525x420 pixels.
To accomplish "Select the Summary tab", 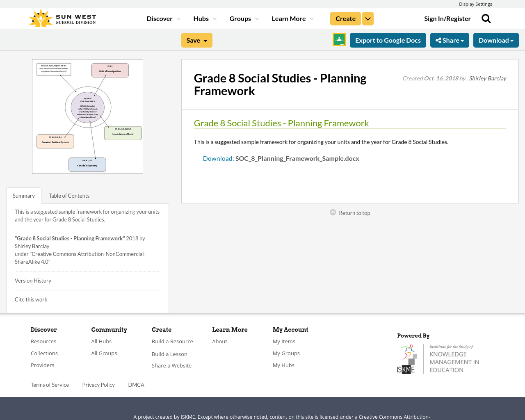I will point(23,195).
